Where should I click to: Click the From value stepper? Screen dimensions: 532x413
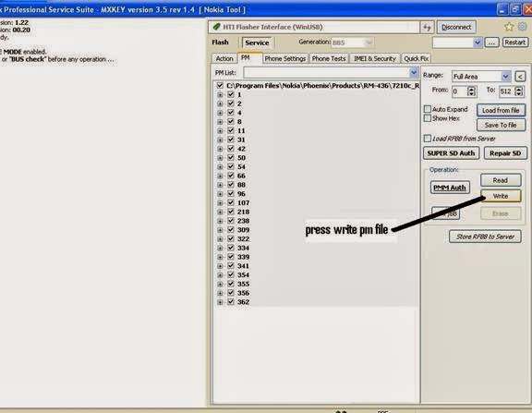(471, 91)
